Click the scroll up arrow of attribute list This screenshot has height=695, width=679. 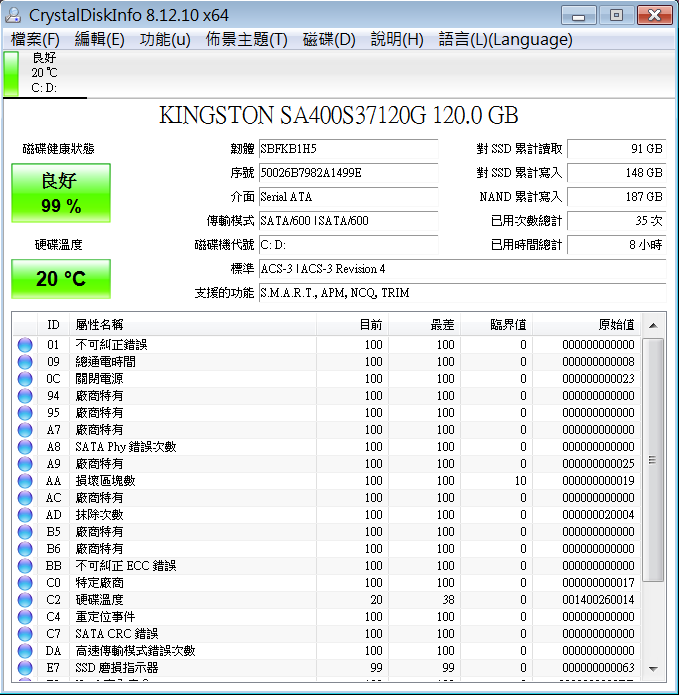(653, 326)
